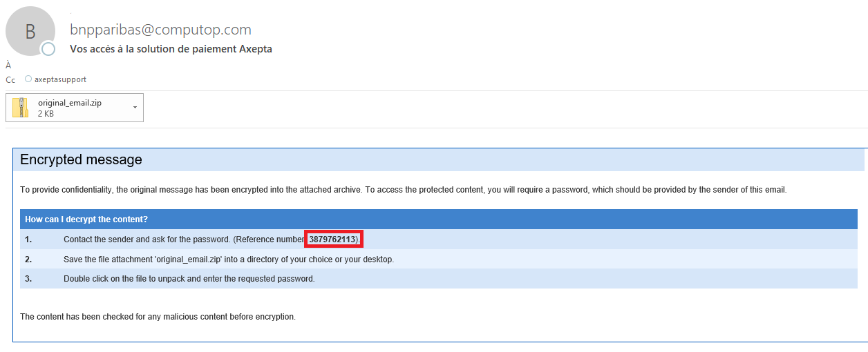The height and width of the screenshot is (352, 868).
Task: Click the confidentiality explanation paragraph
Action: pyautogui.click(x=403, y=189)
